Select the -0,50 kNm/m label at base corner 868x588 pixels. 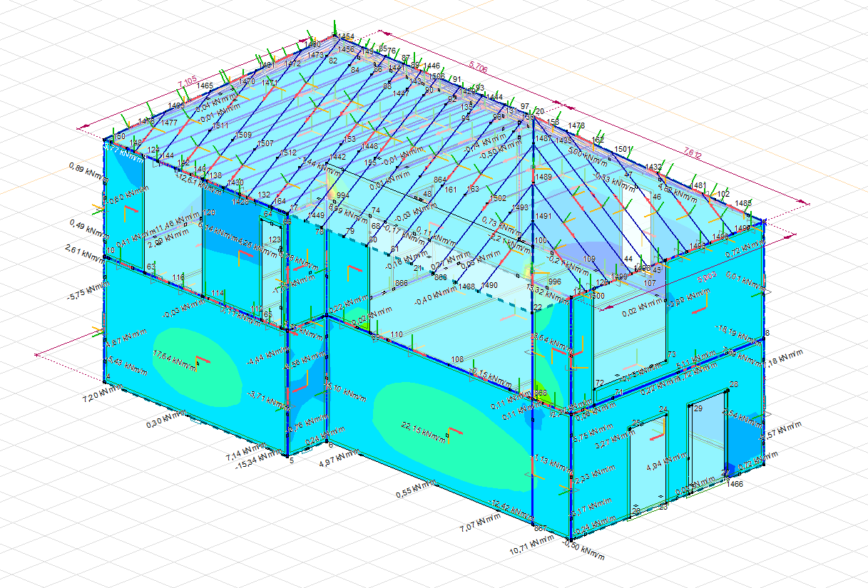(x=583, y=549)
